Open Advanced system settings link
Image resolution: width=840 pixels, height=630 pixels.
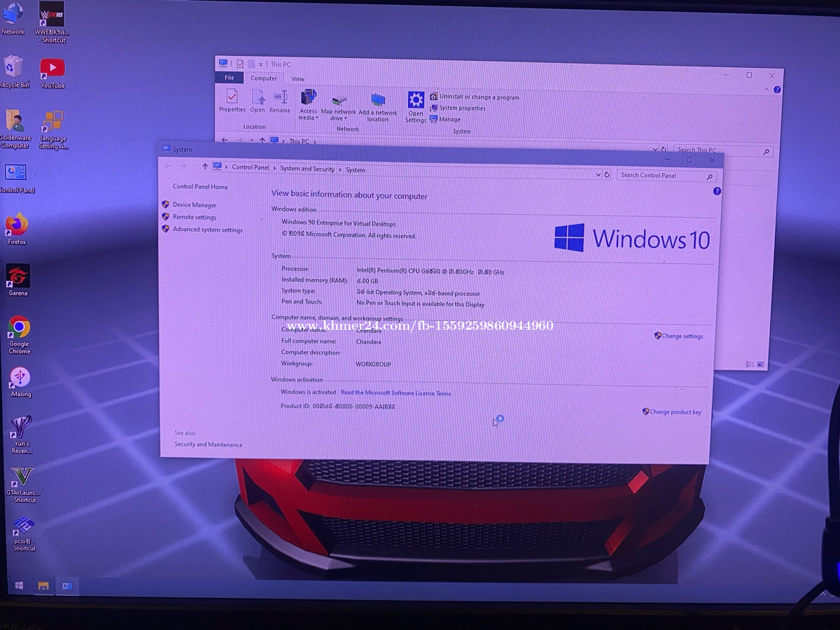click(x=208, y=230)
